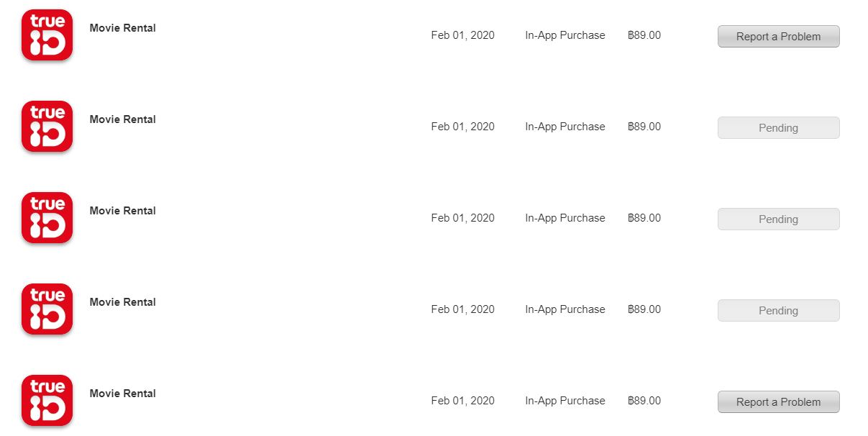
Task: Click the fourth row's TrueID app icon
Action: click(x=47, y=309)
